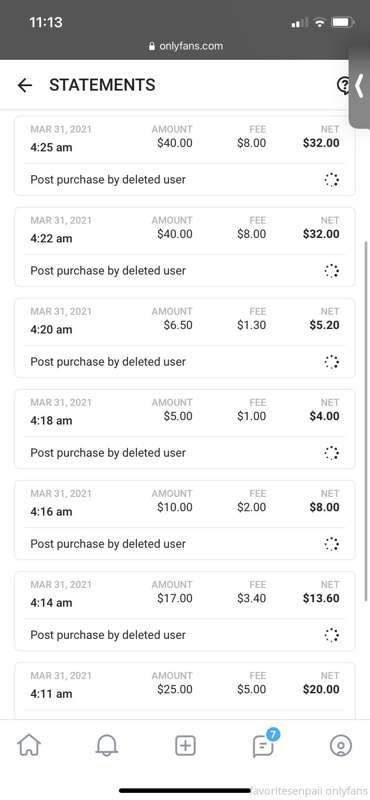The width and height of the screenshot is (370, 800).
Task: Open the help question mark icon
Action: [x=344, y=85]
